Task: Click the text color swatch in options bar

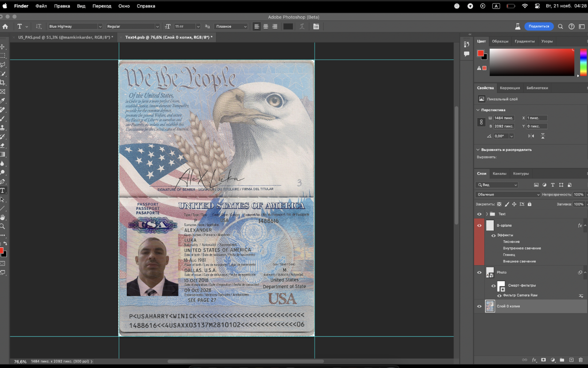Action: (x=288, y=27)
